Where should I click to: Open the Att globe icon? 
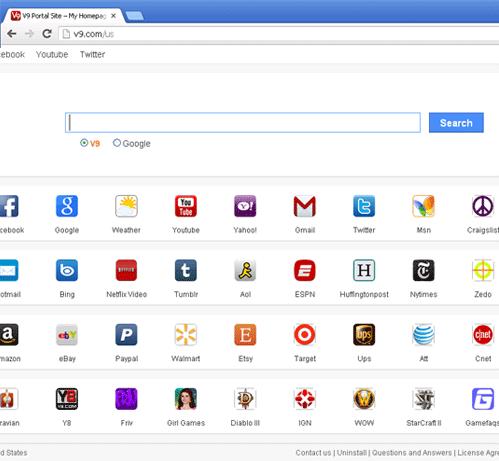[424, 335]
